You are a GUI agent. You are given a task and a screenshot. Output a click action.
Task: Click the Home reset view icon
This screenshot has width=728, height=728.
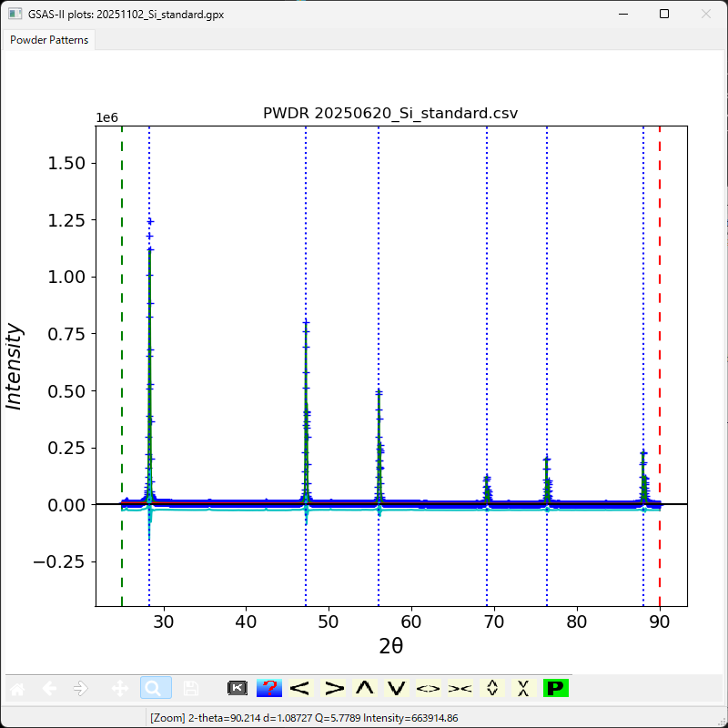18,689
